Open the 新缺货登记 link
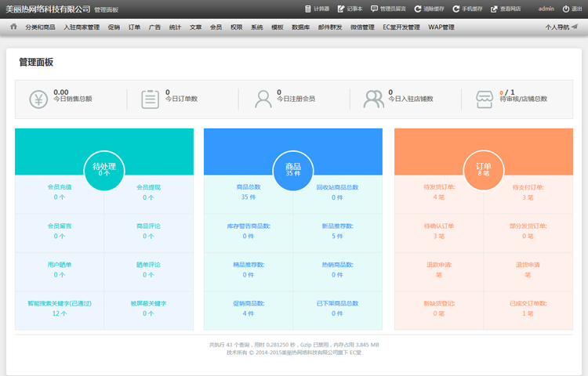 point(439,303)
